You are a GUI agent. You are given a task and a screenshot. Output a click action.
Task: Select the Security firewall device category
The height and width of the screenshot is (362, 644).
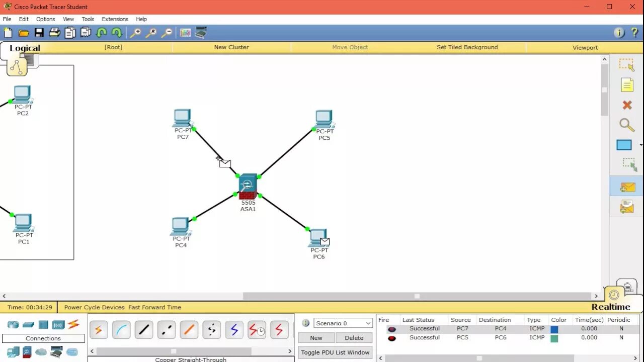pos(27,352)
